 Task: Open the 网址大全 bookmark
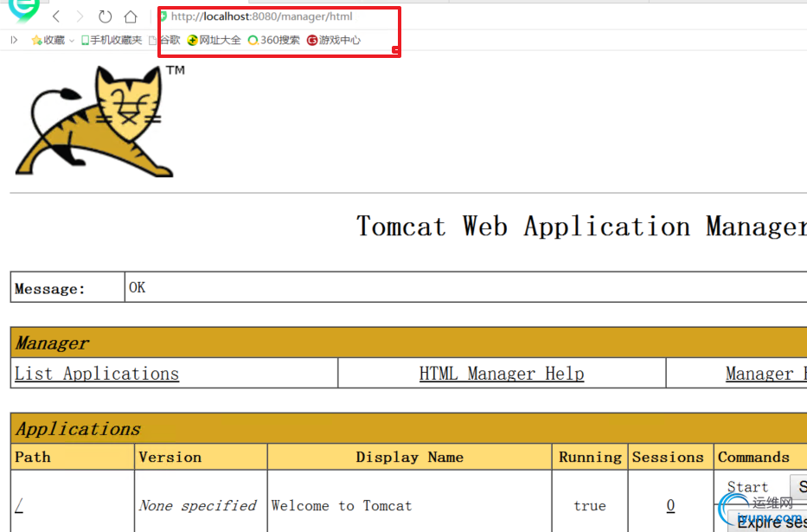[215, 40]
